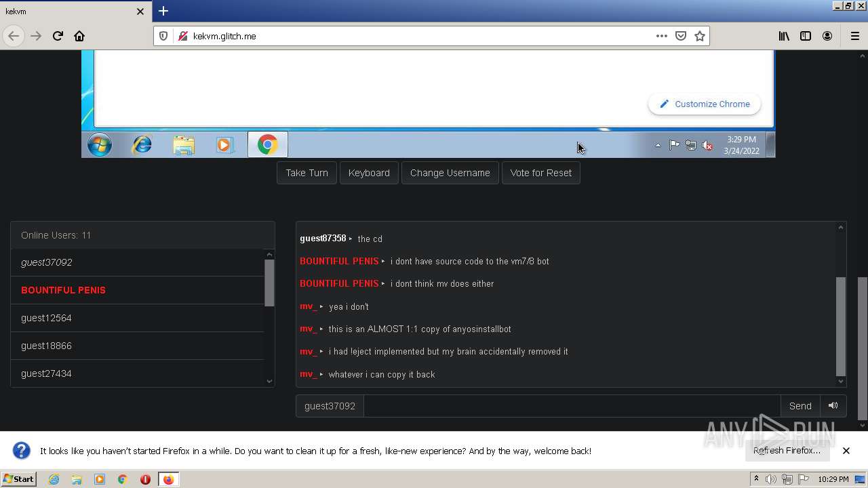
Task: Click Refresh Firefox button
Action: (787, 451)
